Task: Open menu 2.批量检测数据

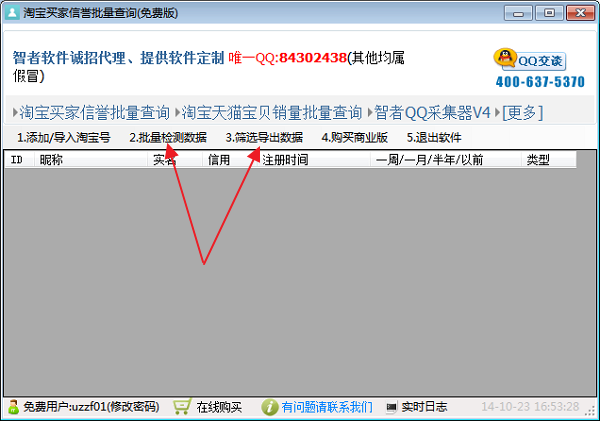Action: click(x=168, y=137)
